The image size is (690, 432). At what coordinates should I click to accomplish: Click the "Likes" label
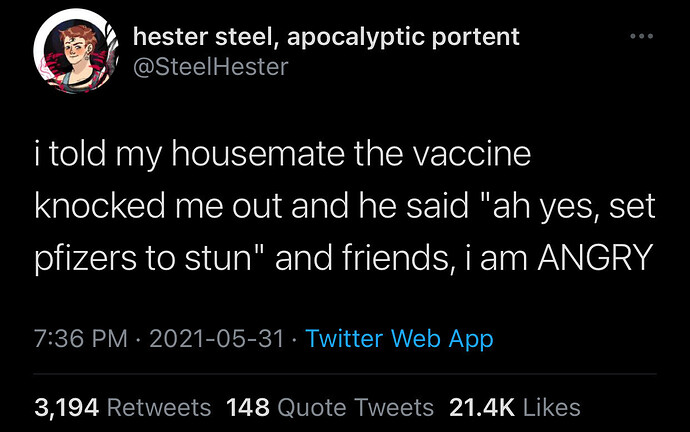point(551,407)
